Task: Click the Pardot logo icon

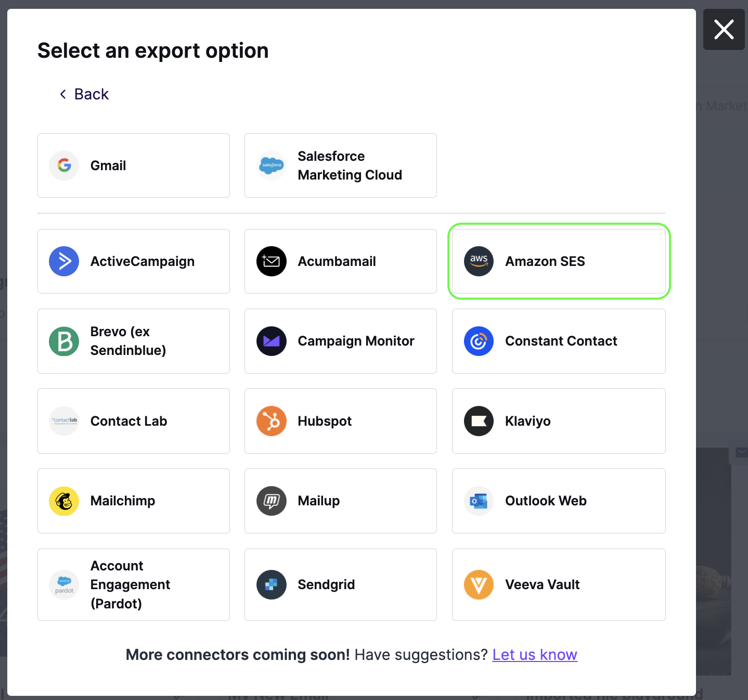Action: (x=64, y=584)
